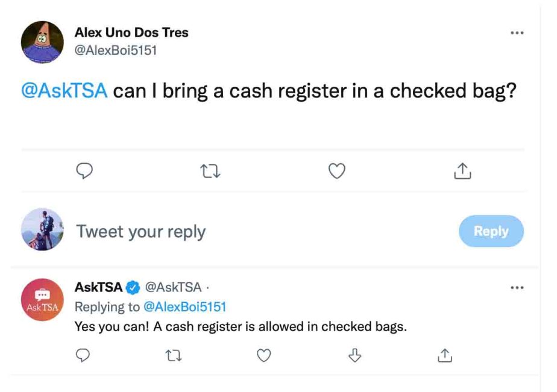The image size is (557, 392).
Task: Open Alex Uno Dos Tres profile picture
Action: point(42,42)
